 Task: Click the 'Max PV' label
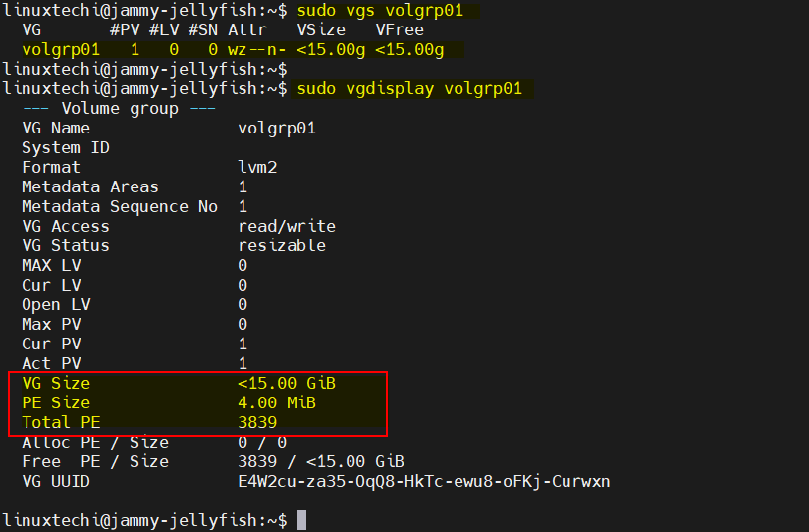[x=51, y=324]
